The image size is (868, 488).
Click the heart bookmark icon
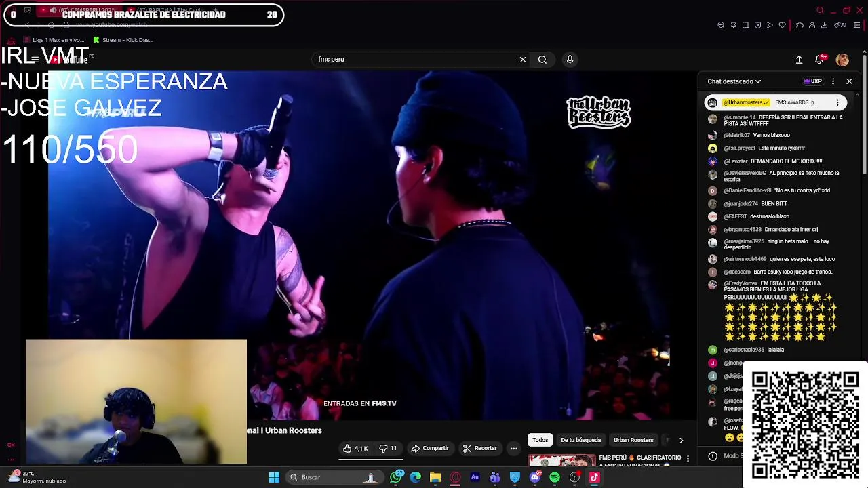coord(782,25)
